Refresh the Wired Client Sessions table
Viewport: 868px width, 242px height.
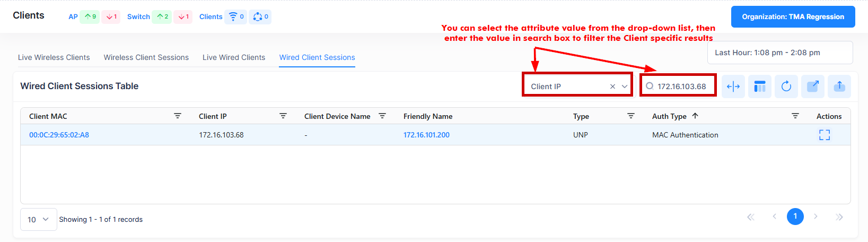click(x=786, y=87)
